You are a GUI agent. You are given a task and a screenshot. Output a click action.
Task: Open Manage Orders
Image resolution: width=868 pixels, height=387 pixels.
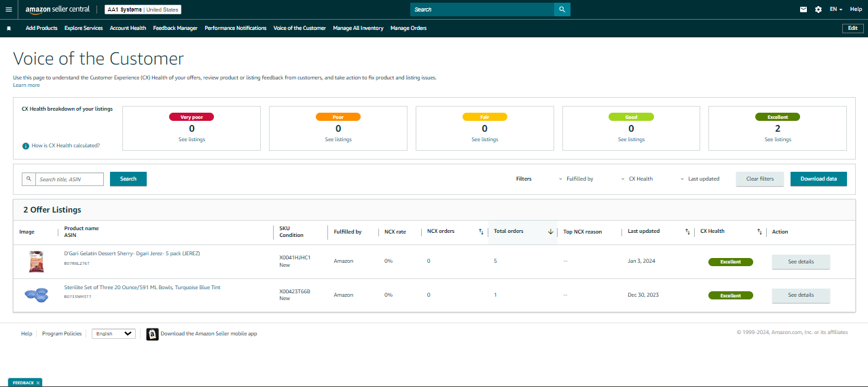(x=409, y=29)
